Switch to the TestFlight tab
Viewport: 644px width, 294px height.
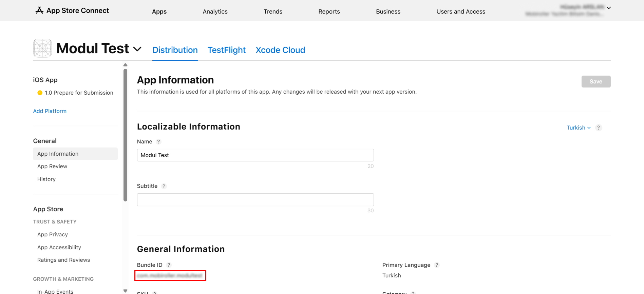point(226,50)
